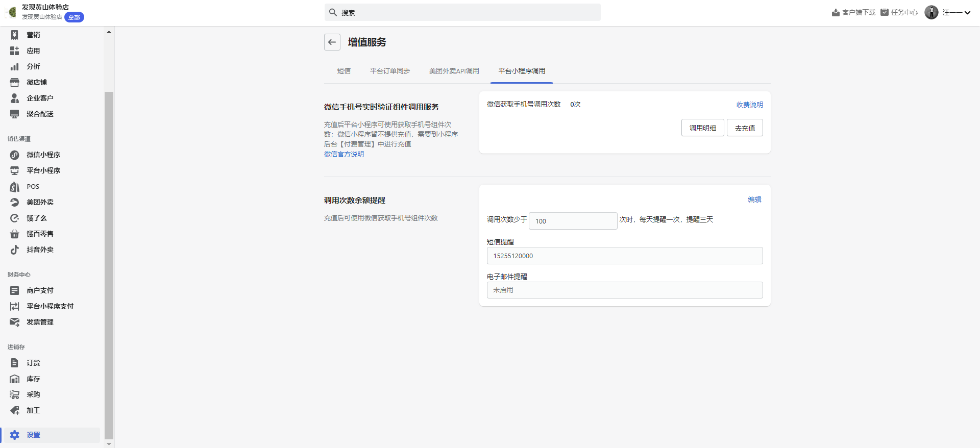The height and width of the screenshot is (448, 980).
Task: Open the 加工 processing icon
Action: pos(15,410)
